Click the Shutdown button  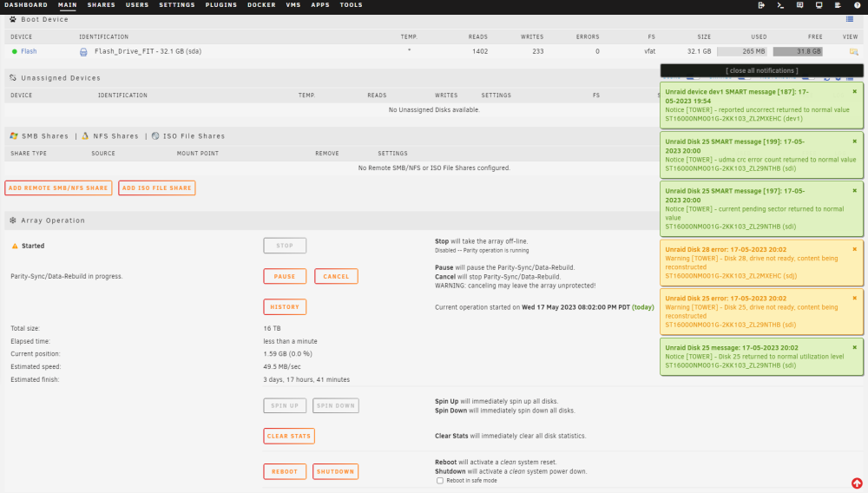tap(335, 471)
